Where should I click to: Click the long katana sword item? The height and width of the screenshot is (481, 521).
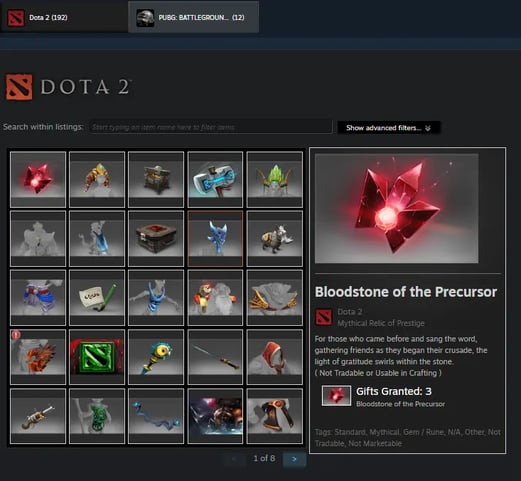(215, 357)
